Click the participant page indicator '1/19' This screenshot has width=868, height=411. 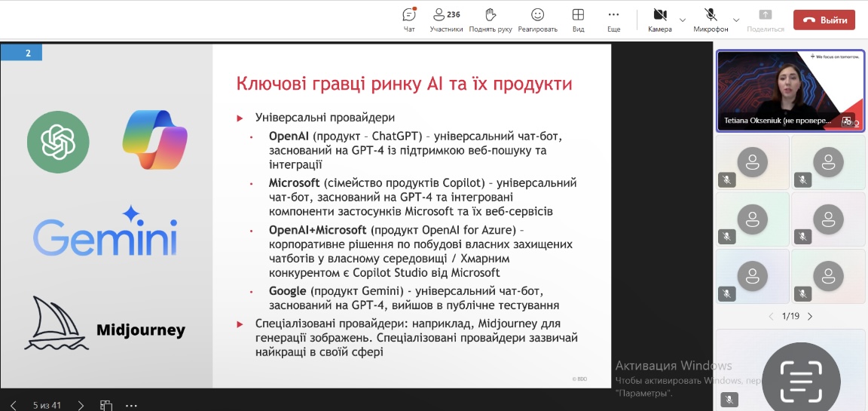[790, 316]
